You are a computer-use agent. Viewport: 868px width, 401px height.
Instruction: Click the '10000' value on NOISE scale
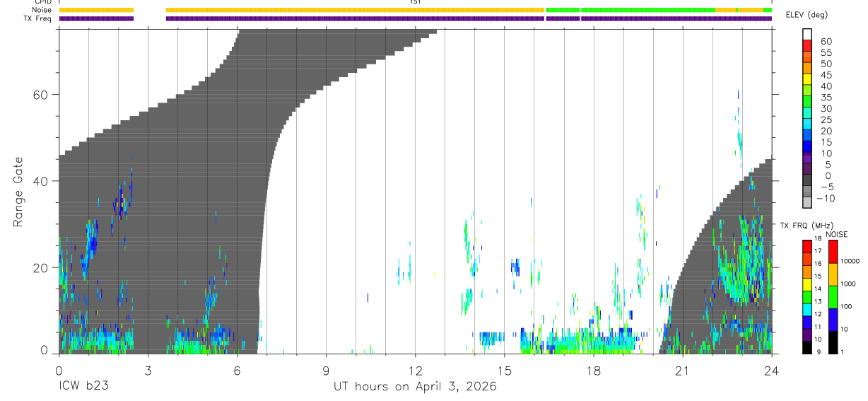click(x=850, y=262)
